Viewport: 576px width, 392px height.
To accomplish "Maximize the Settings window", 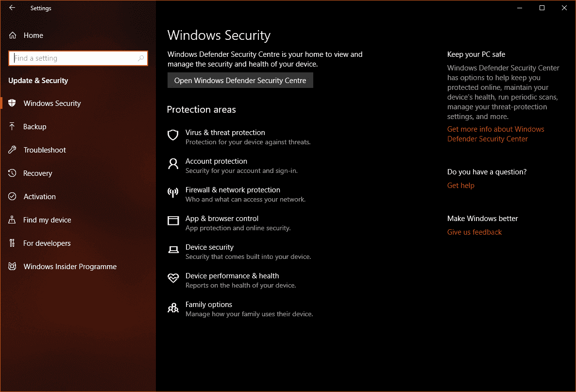I will (x=542, y=8).
